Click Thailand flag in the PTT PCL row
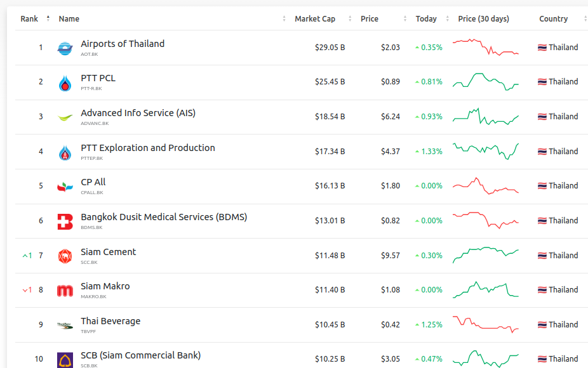Viewport: 588px width, 368px height. (x=542, y=82)
